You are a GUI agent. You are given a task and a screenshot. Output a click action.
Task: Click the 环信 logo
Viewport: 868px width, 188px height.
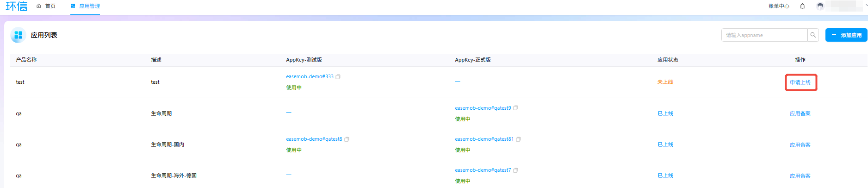pos(17,6)
